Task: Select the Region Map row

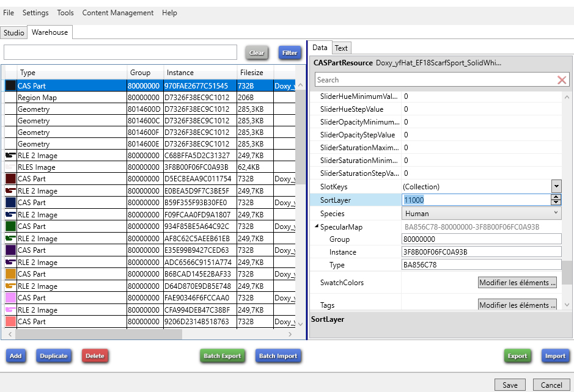Action: [150, 97]
